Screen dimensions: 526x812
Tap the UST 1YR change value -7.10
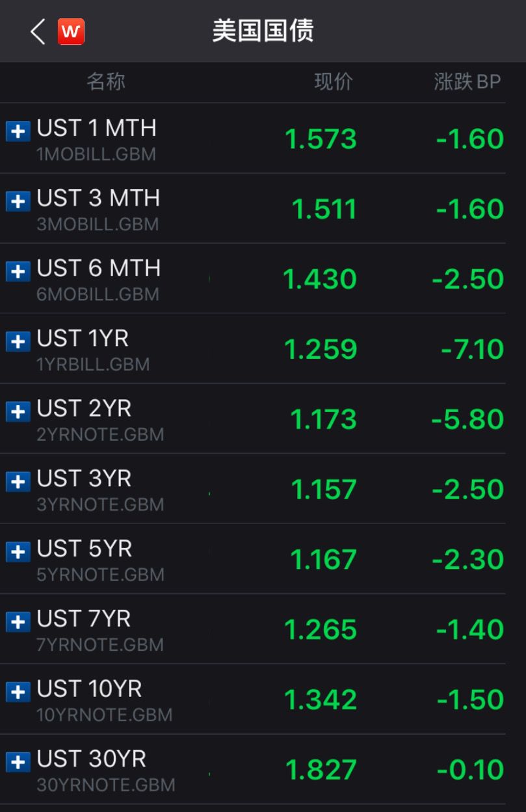pos(472,349)
